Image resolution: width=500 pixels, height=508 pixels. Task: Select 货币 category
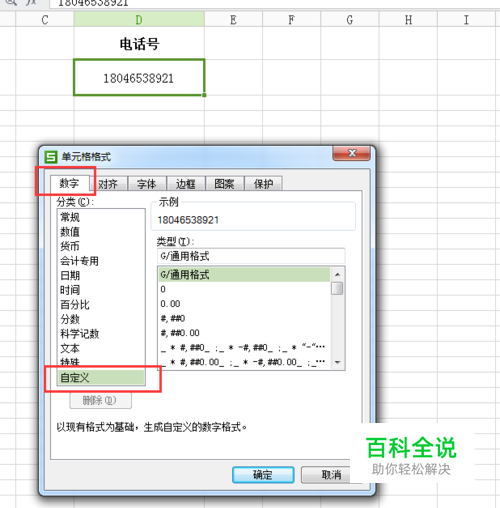(101, 246)
